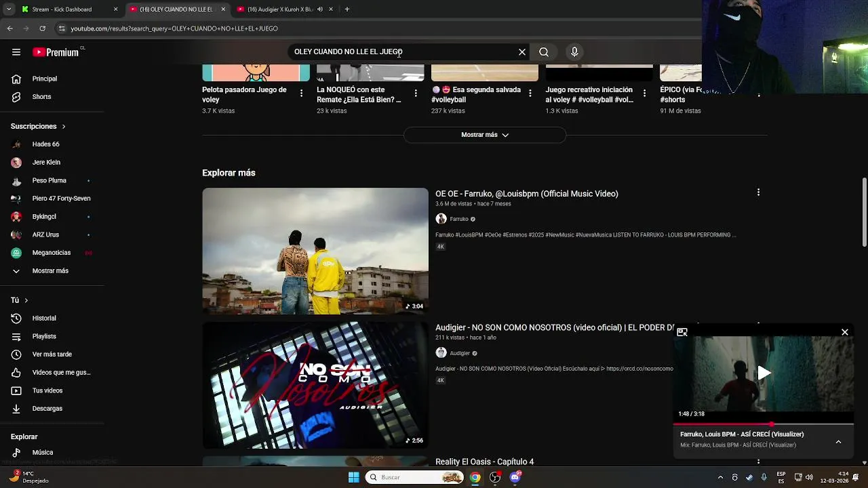The width and height of the screenshot is (868, 488).
Task: Reload the page in browser
Action: tap(43, 28)
